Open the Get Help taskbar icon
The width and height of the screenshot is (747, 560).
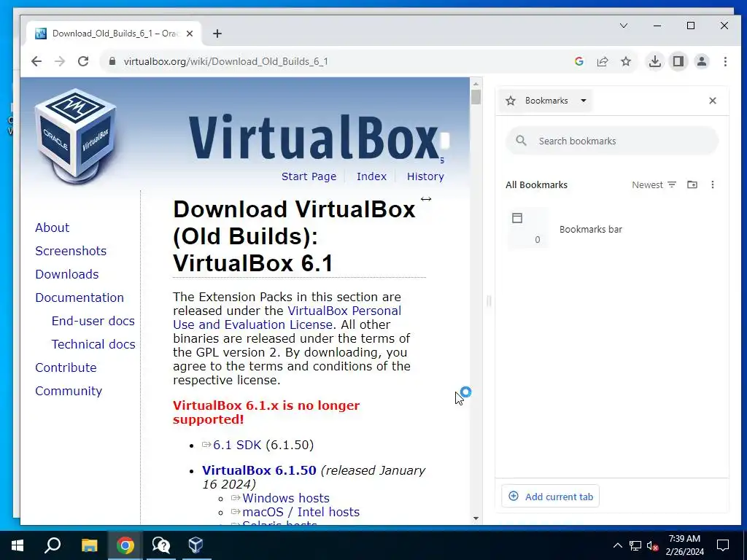click(x=160, y=545)
